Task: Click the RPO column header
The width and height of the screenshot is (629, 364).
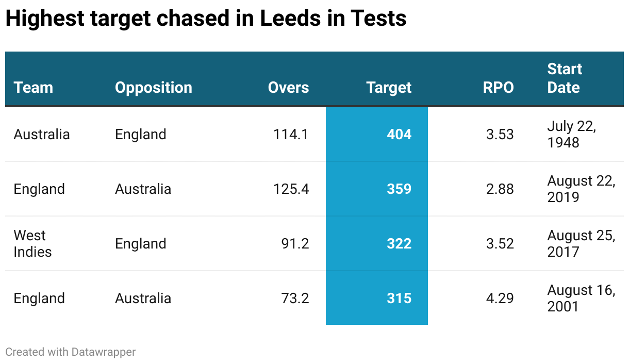Action: [498, 88]
